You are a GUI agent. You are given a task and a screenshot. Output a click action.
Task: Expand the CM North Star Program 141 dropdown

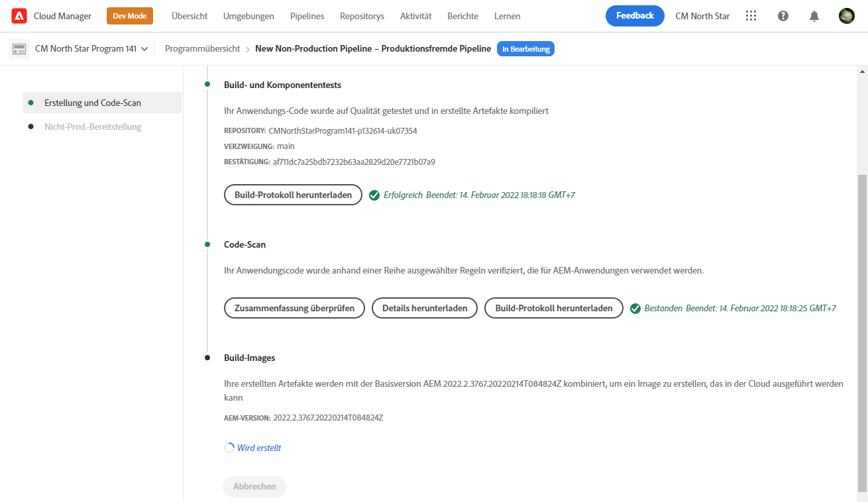pos(91,49)
